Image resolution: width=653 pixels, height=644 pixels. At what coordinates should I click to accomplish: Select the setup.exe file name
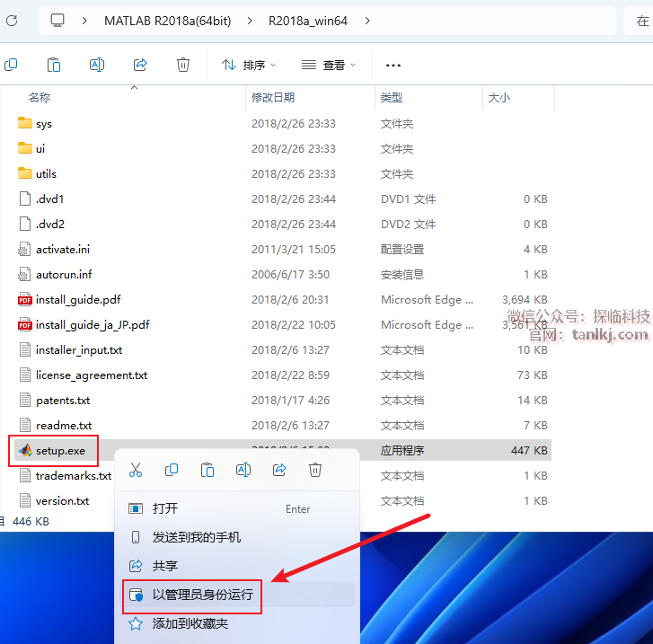tap(60, 451)
